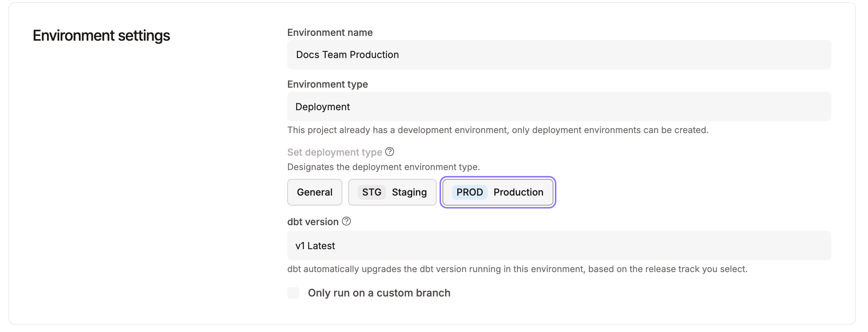Click the Environment name field with Docs Team Production
The height and width of the screenshot is (332, 868).
[x=559, y=55]
